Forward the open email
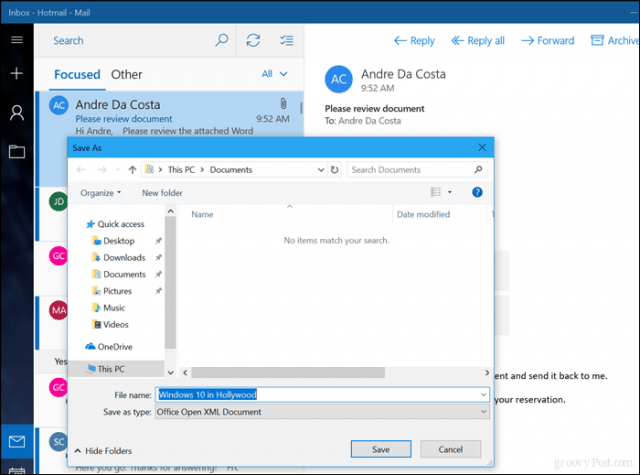The width and height of the screenshot is (640, 475). click(x=547, y=40)
